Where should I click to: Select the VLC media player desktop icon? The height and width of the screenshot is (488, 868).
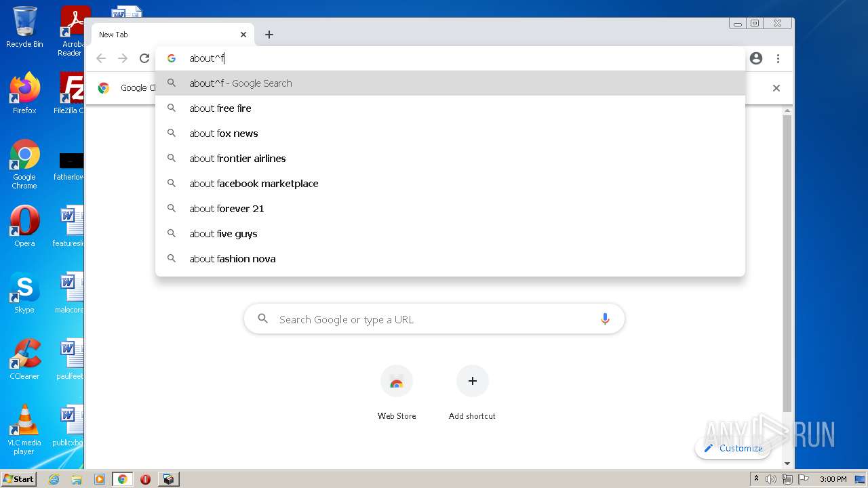(24, 430)
